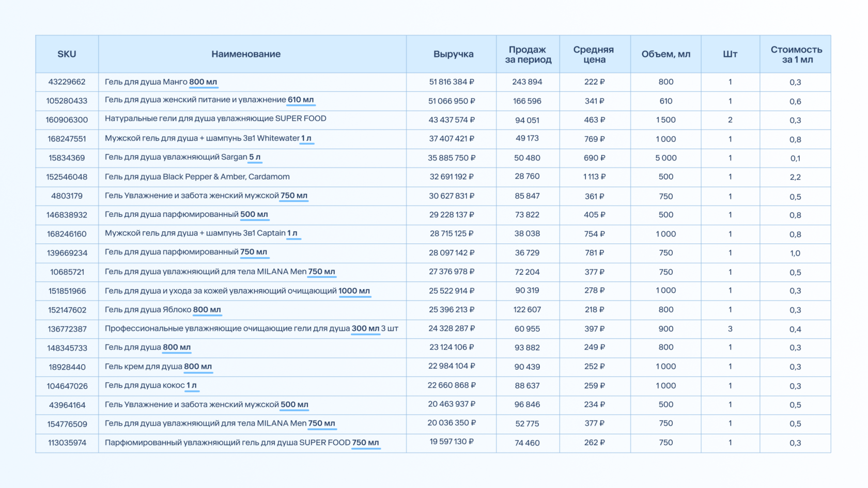The width and height of the screenshot is (868, 488).
Task: Click cost per ml value 2,2
Action: tap(795, 177)
